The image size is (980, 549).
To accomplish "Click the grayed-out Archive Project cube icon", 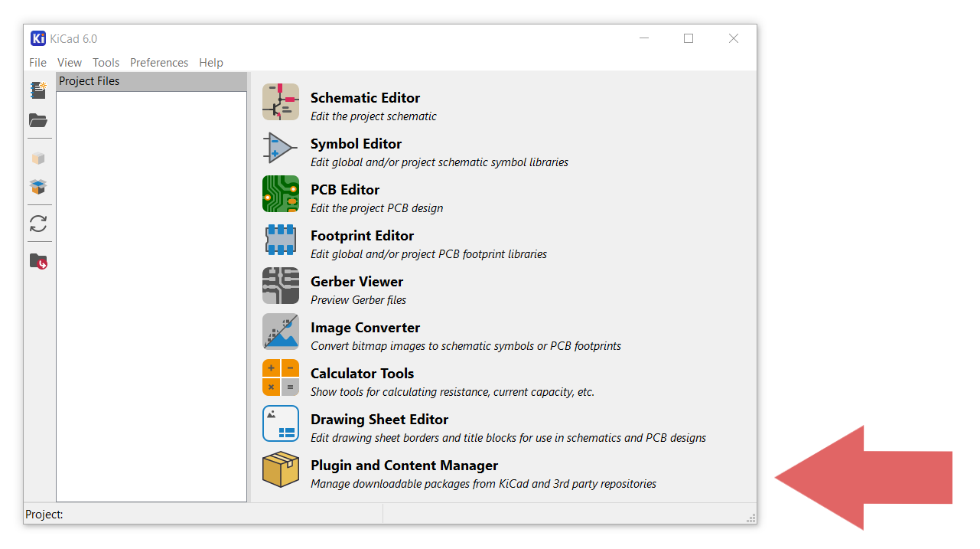I will point(38,158).
